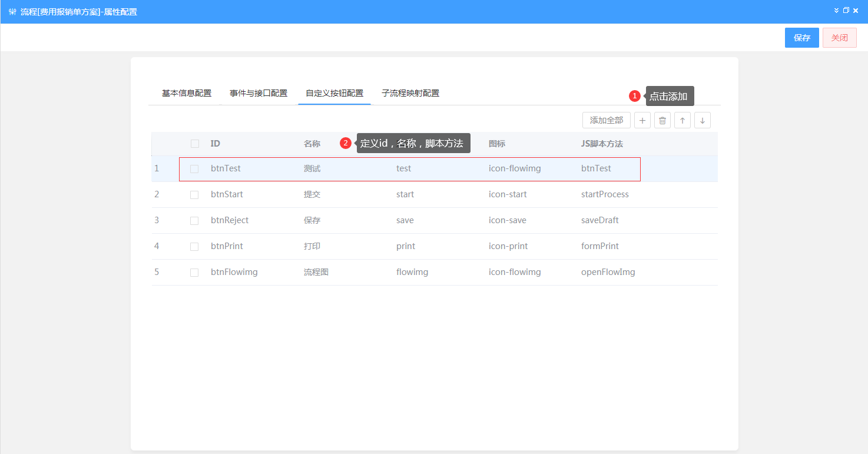Click the save cell in row 3
This screenshot has width=868, height=454.
(405, 220)
